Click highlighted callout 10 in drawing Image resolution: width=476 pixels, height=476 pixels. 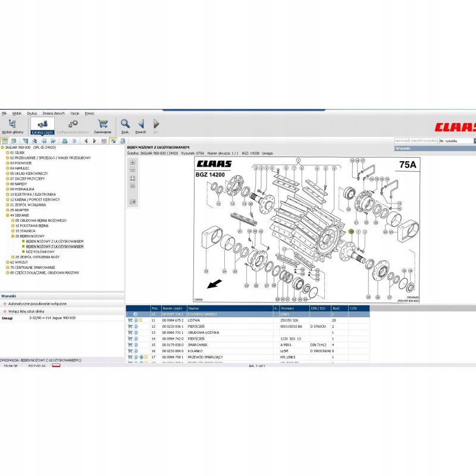point(351,231)
